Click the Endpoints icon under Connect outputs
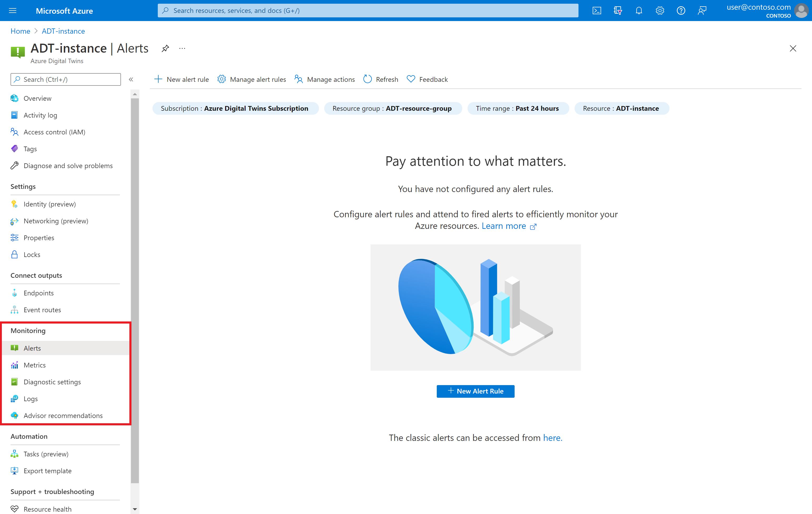812x514 pixels. point(15,293)
